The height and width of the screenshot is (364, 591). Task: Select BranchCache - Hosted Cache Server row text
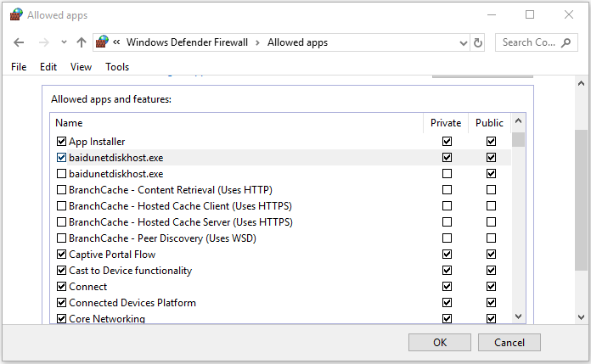(x=181, y=222)
